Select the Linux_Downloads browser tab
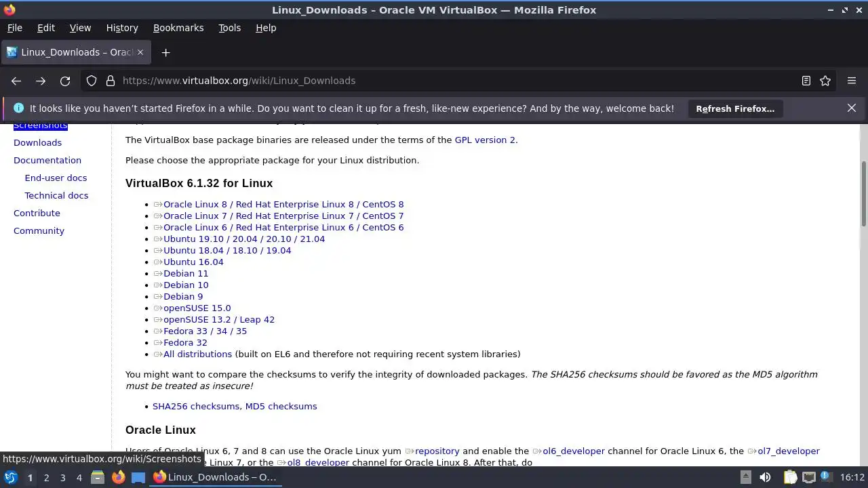The height and width of the screenshot is (488, 868). coord(75,52)
